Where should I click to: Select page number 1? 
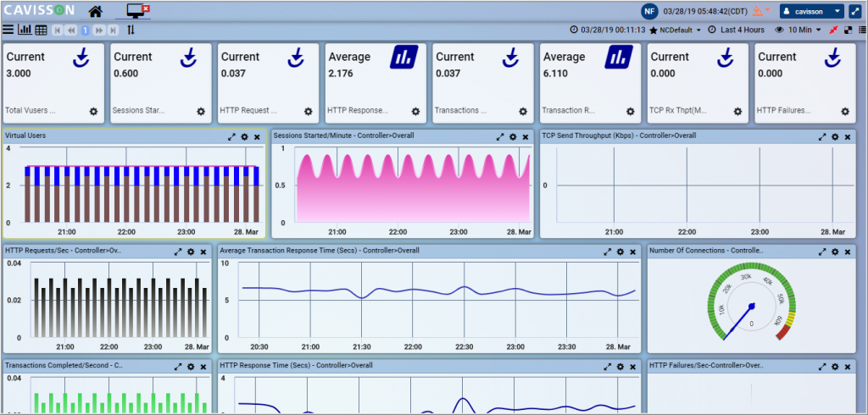point(86,30)
